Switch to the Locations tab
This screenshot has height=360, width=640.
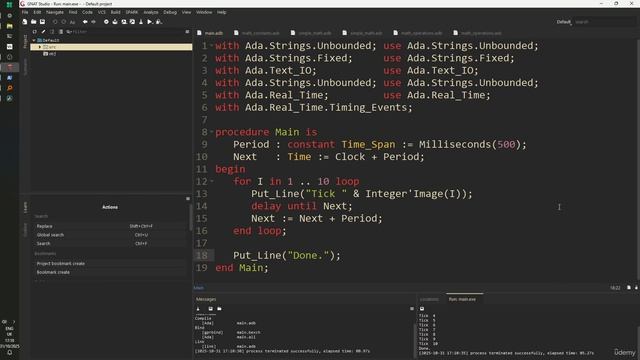[429, 300]
